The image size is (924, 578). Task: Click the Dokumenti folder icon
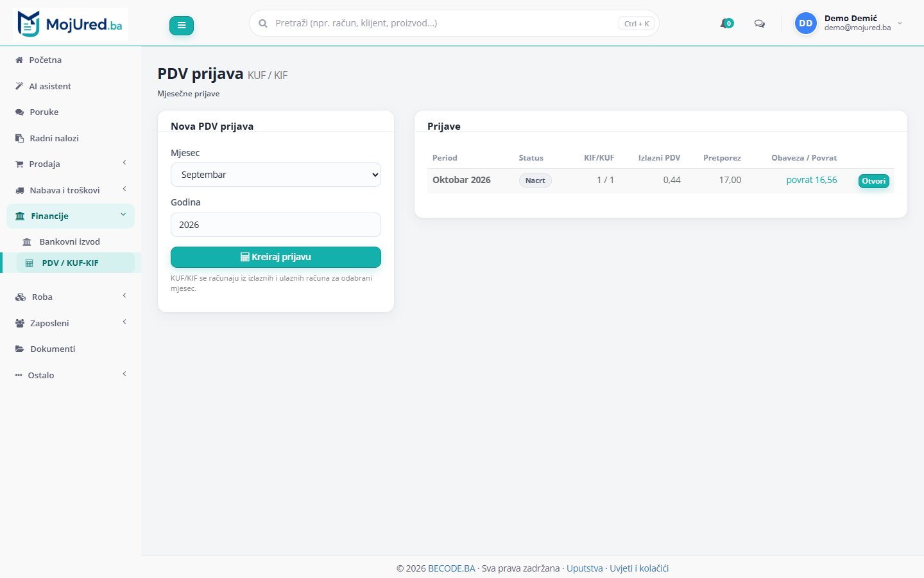pos(20,349)
